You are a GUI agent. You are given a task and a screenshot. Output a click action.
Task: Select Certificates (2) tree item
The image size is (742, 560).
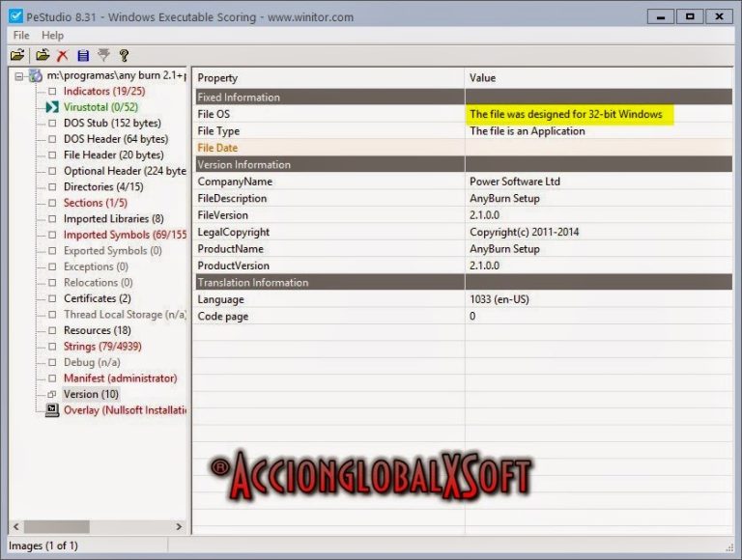tap(97, 298)
